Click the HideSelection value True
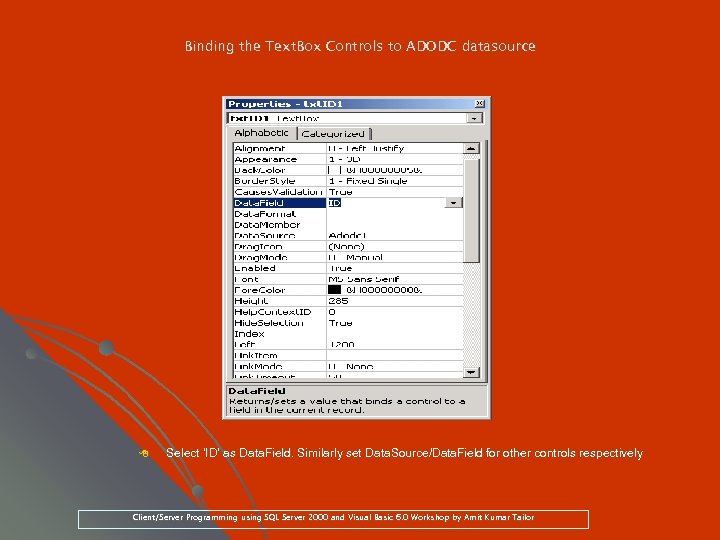720x540 pixels. [x=340, y=323]
